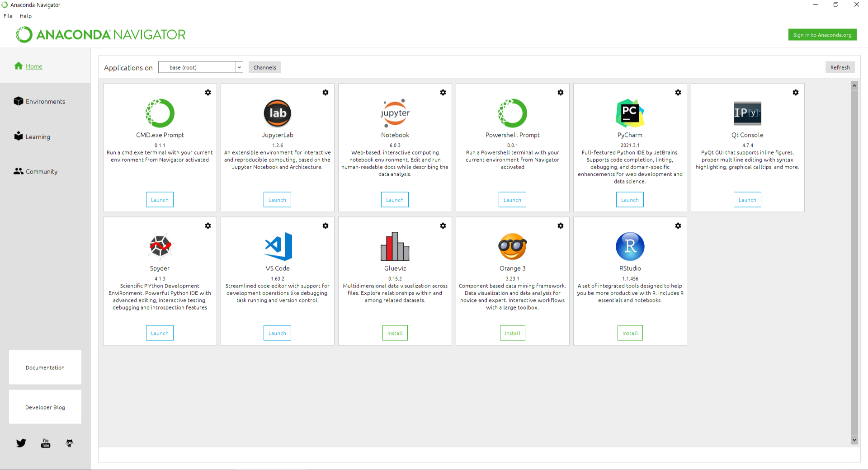
Task: Install RStudio
Action: (630, 333)
